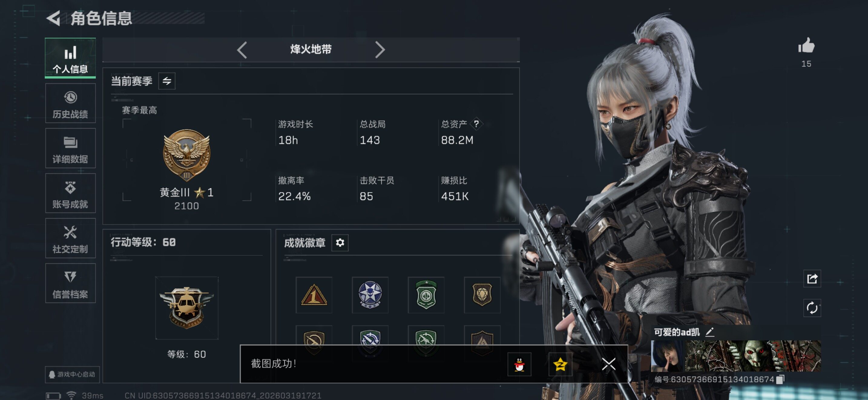
Task: Click the back arrow beside 角色信息
Action: [53, 18]
